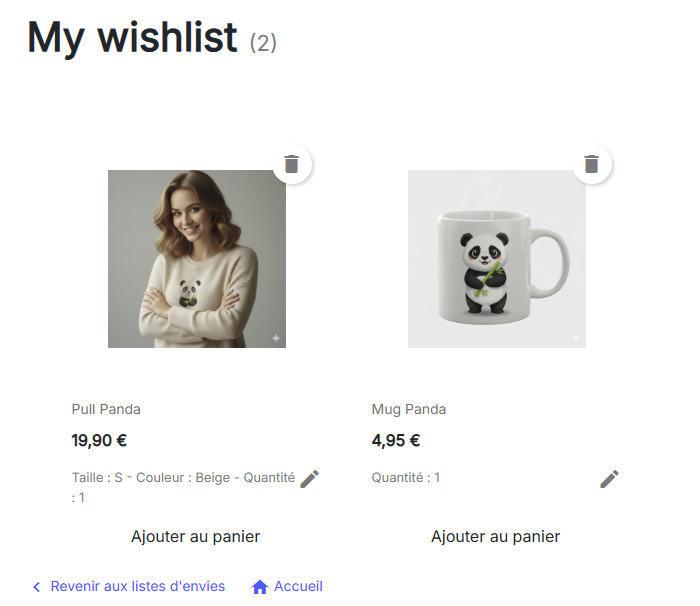
Task: Click Ajouter au panier under Mug Panda
Action: tap(496, 537)
